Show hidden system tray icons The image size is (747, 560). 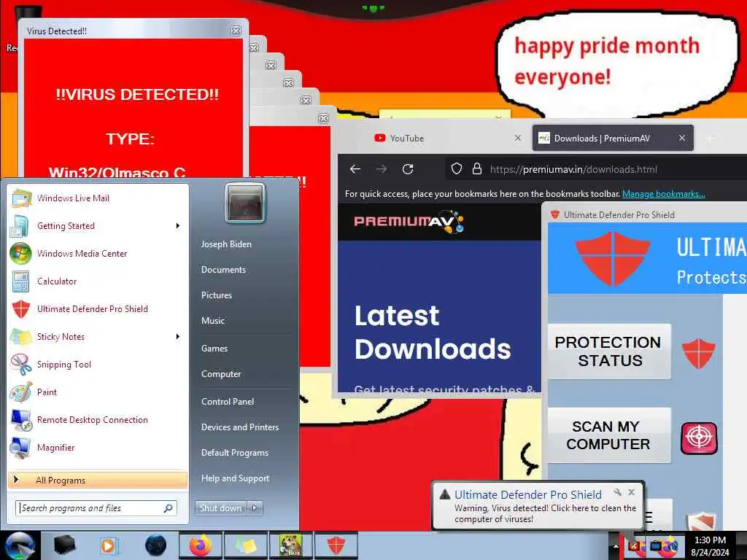tap(615, 546)
